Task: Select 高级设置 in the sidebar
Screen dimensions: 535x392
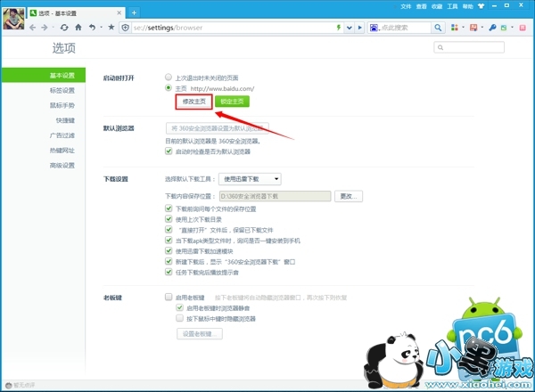Action: [62, 166]
